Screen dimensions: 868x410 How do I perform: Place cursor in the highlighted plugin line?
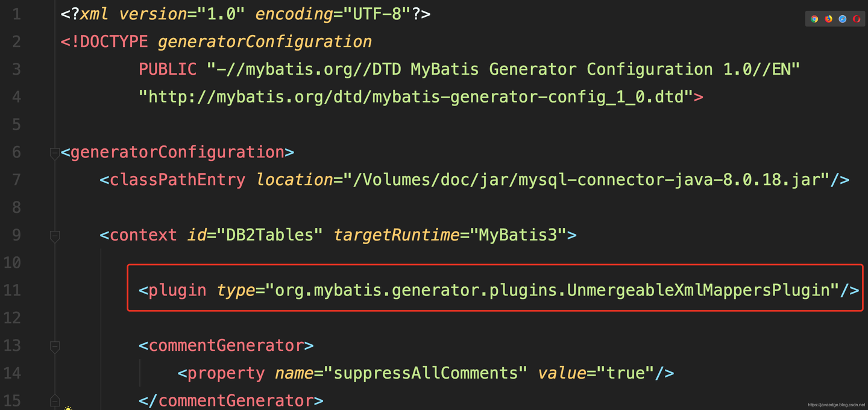click(494, 290)
